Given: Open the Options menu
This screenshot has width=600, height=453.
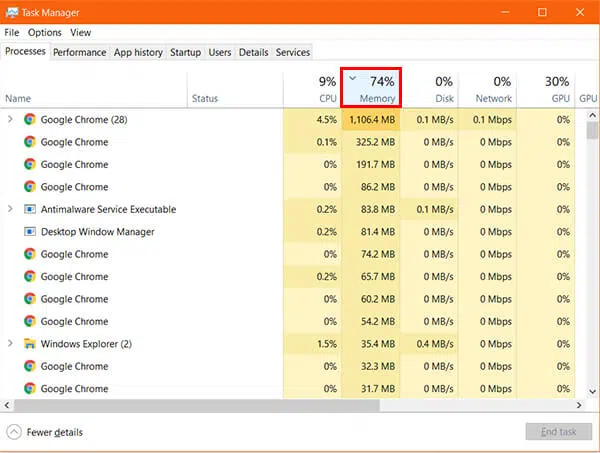Looking at the screenshot, I should [45, 33].
